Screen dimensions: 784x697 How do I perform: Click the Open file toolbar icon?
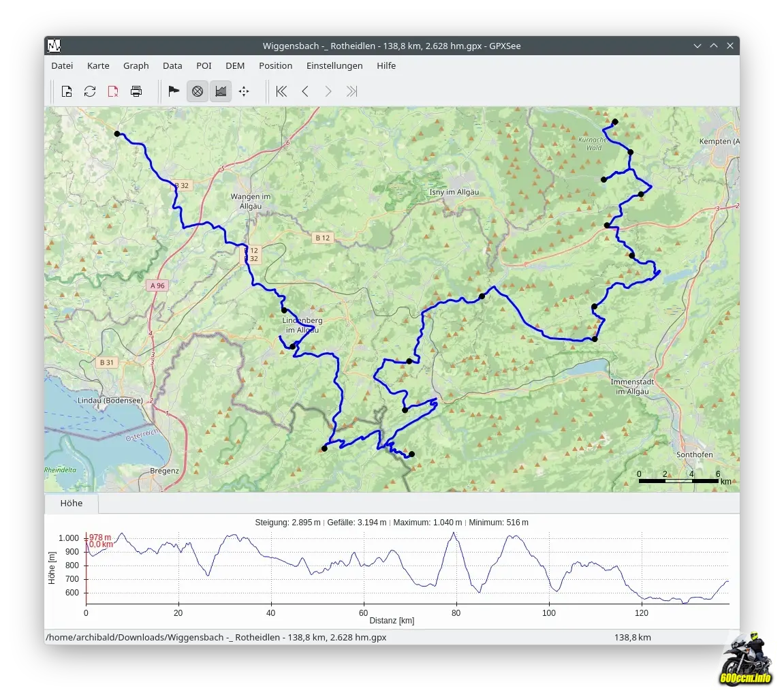click(x=67, y=91)
